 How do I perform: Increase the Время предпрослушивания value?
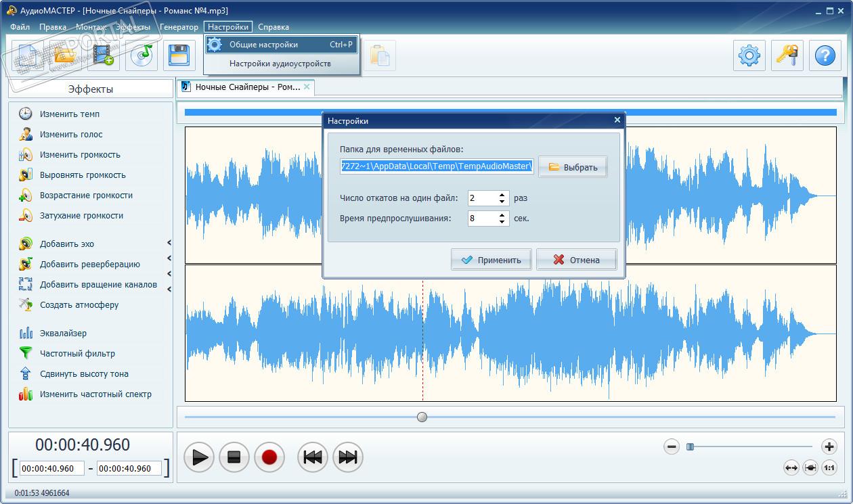click(x=502, y=215)
